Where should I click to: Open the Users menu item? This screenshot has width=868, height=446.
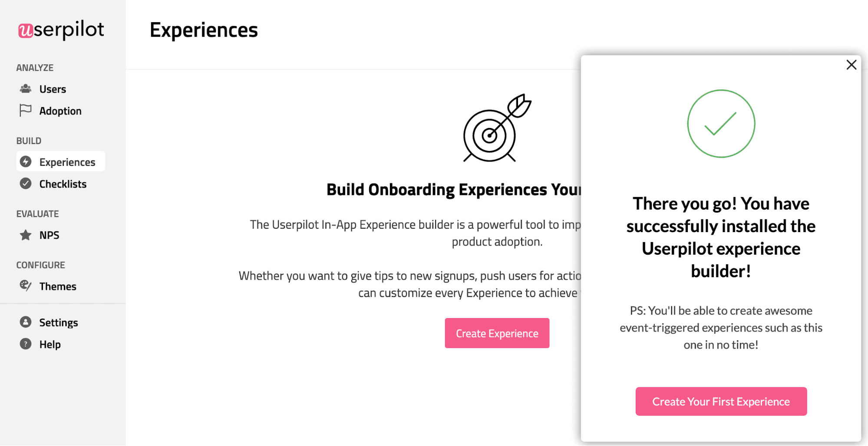pyautogui.click(x=53, y=89)
